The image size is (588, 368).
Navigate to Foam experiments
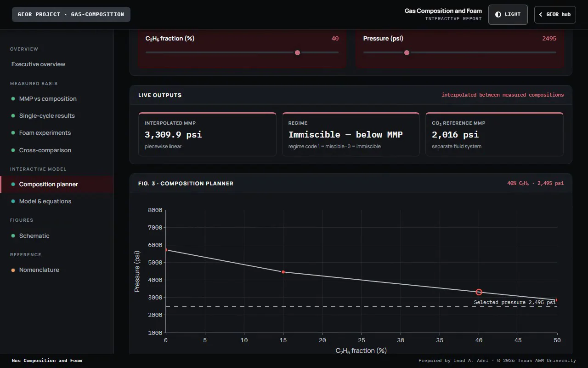(x=57, y=132)
